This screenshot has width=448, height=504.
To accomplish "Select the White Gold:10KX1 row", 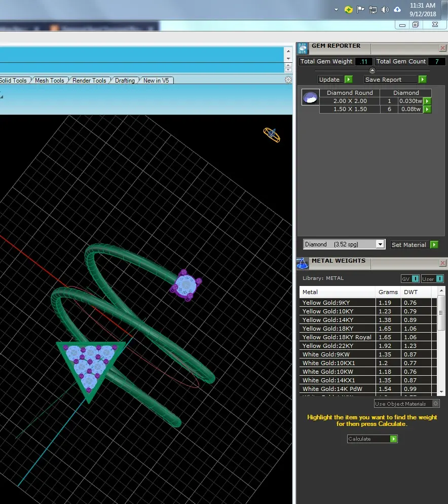I will coord(368,363).
